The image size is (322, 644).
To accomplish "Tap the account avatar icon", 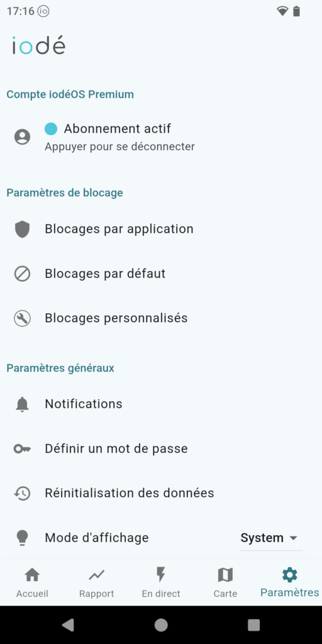I will [x=22, y=136].
